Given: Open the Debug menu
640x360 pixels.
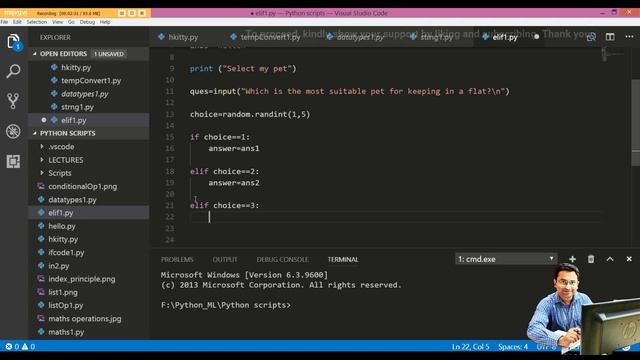Looking at the screenshot, I should coord(87,22).
